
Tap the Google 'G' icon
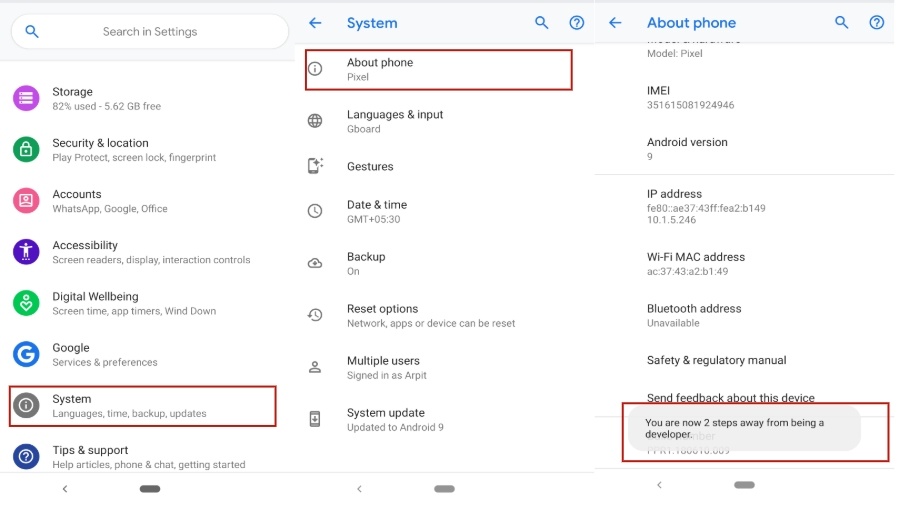[26, 354]
